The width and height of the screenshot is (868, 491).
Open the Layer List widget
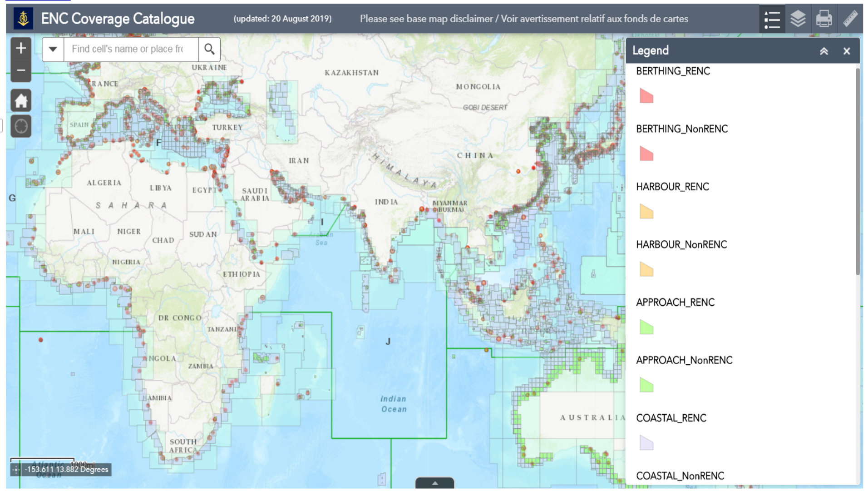[798, 19]
